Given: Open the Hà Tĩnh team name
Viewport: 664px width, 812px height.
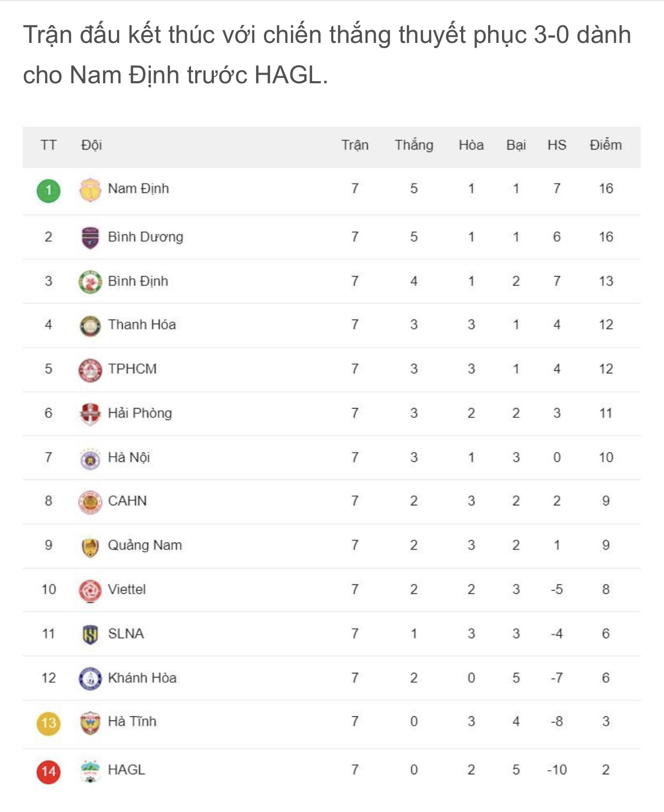Looking at the screenshot, I should (132, 721).
